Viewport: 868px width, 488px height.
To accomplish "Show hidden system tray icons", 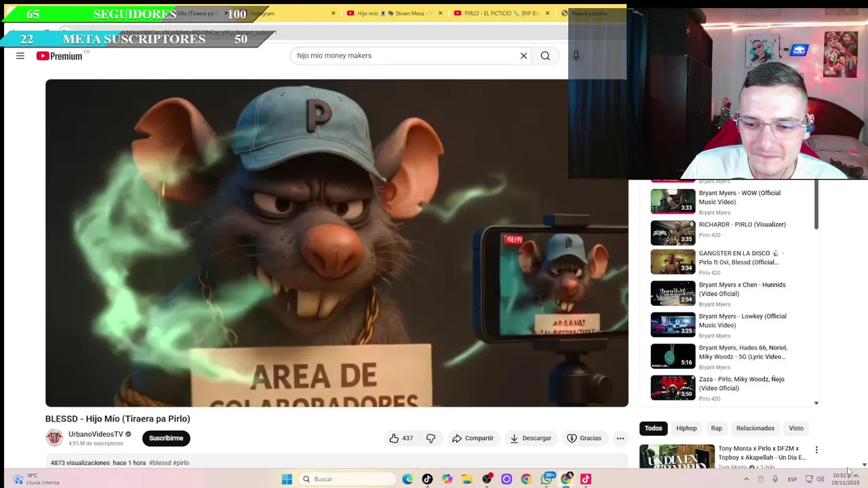I will pyautogui.click(x=746, y=479).
